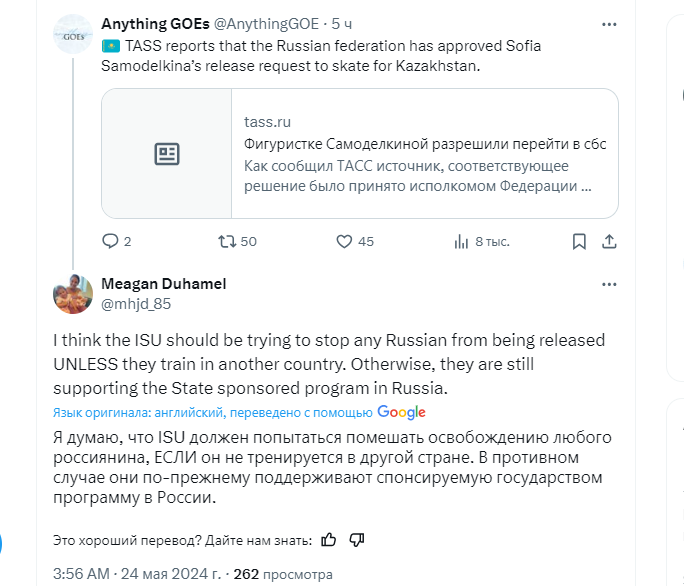Retweet the Anything GOEs post

[x=227, y=241]
